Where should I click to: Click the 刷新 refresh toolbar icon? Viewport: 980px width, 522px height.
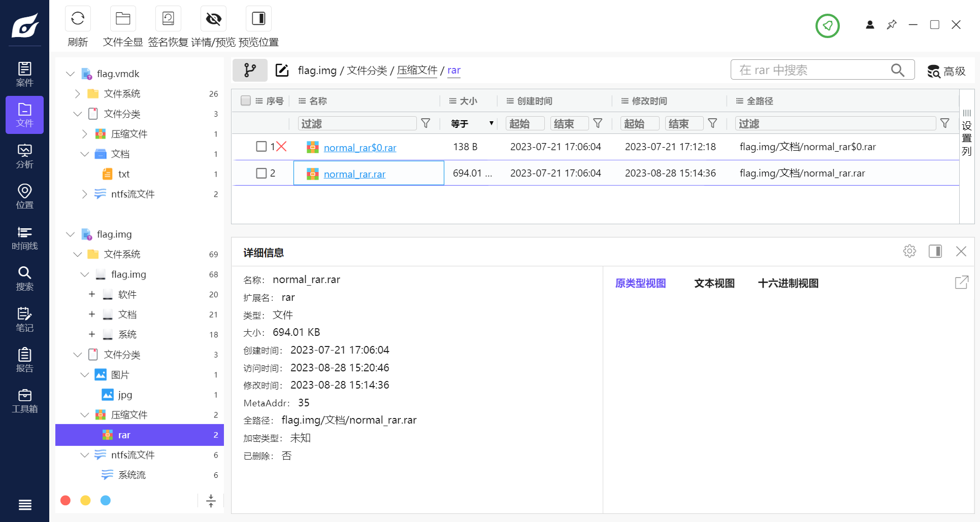[x=77, y=18]
